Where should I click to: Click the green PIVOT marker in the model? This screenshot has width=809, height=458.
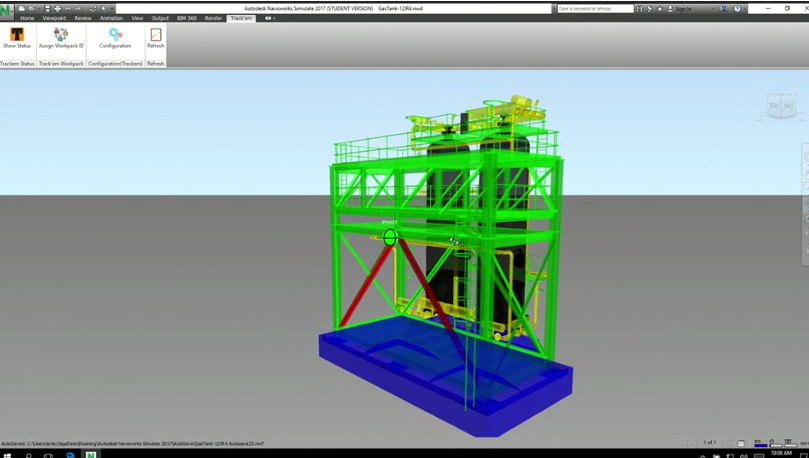[390, 237]
